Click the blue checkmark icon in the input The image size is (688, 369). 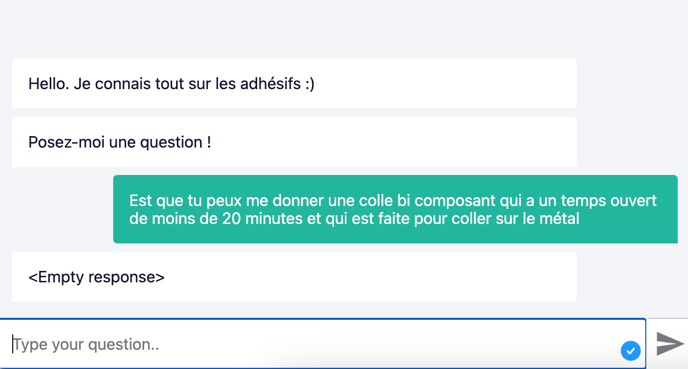tap(631, 351)
